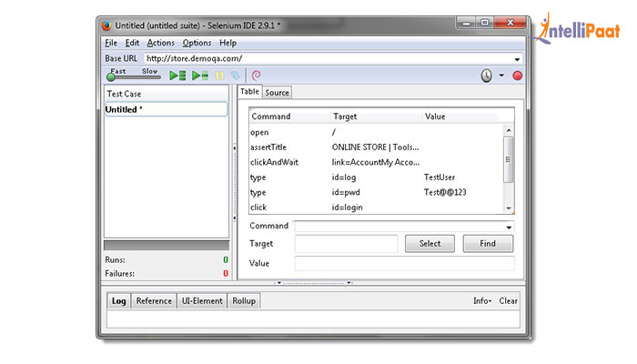The image size is (637, 364).
Task: Select the open command row
Action: 376,132
